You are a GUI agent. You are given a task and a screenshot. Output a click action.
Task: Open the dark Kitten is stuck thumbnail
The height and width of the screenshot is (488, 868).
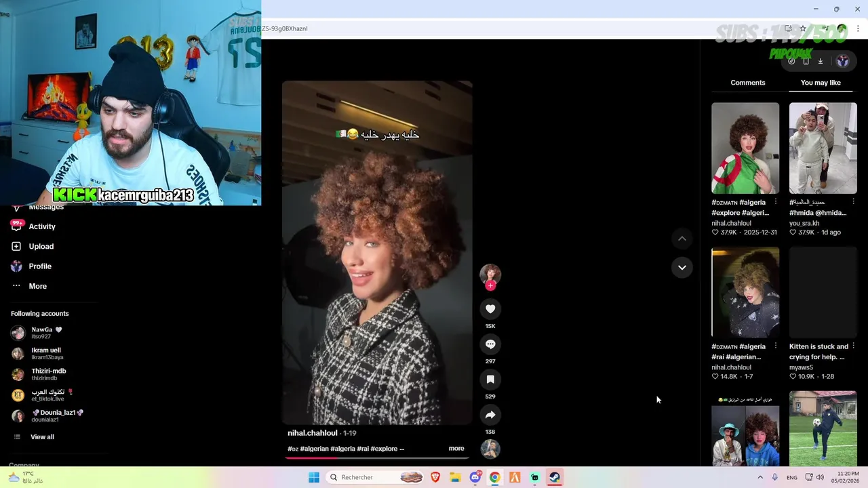click(x=823, y=292)
